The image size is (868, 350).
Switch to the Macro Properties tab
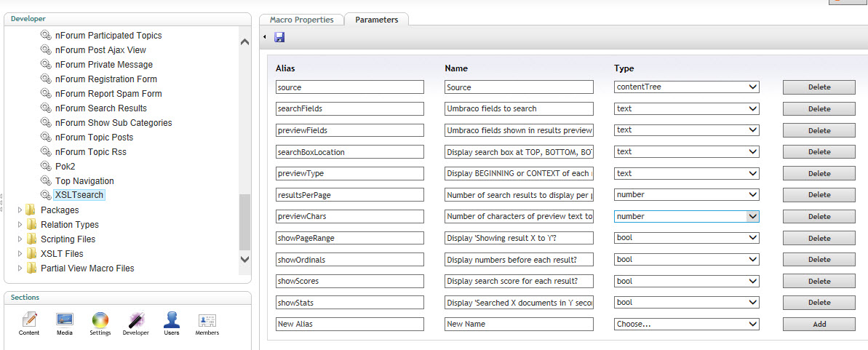[x=302, y=20]
